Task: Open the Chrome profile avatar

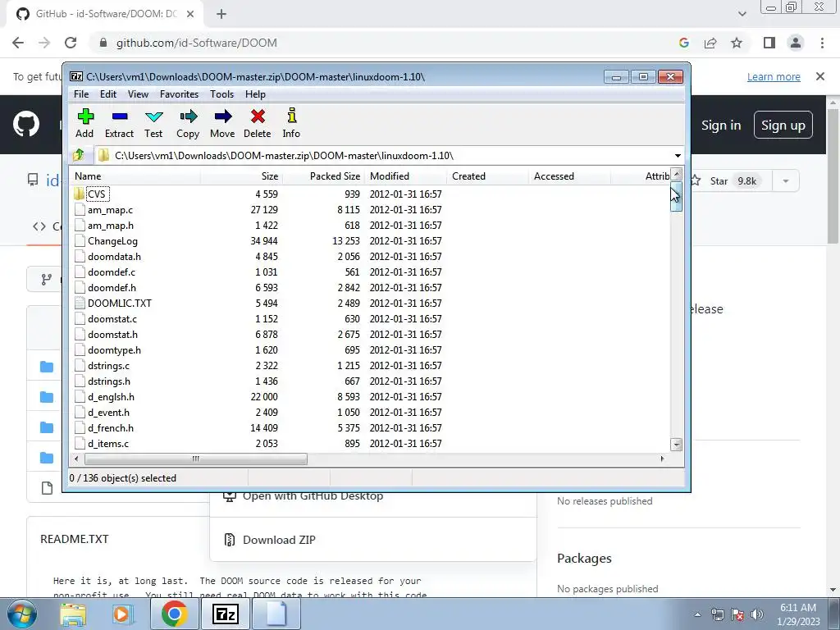Action: tap(796, 43)
